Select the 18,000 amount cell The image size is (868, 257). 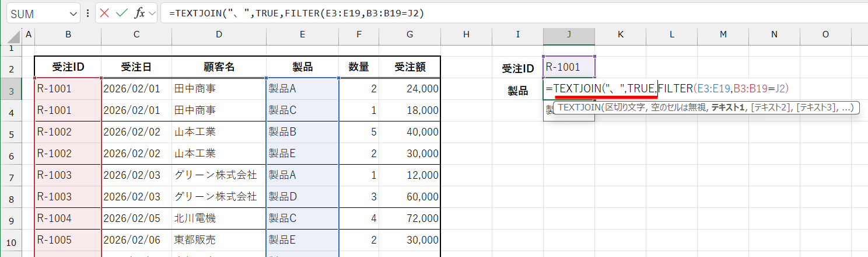410,110
